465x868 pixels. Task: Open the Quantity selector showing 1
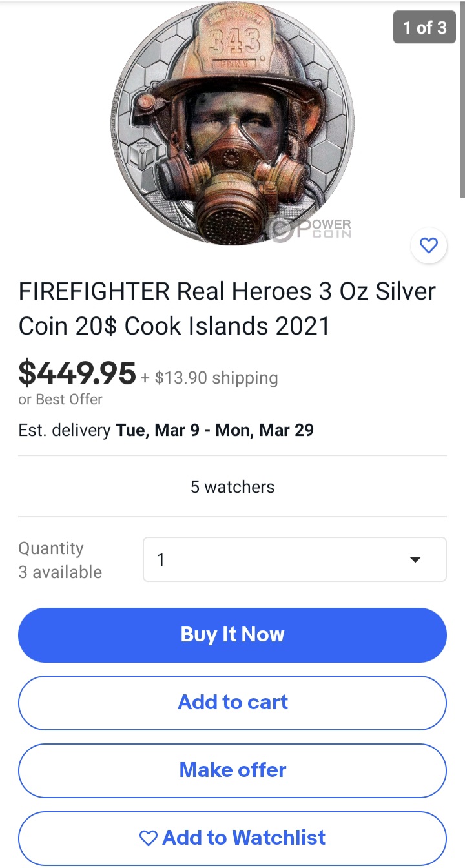tap(294, 559)
